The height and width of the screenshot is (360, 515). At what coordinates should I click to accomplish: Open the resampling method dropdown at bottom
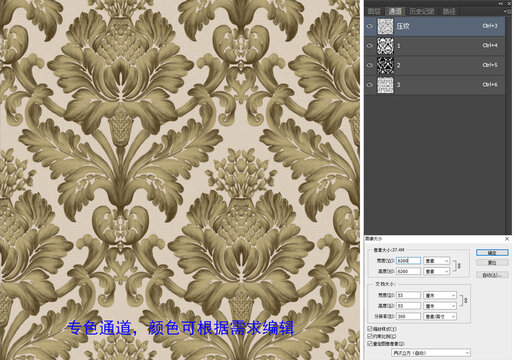(x=431, y=353)
